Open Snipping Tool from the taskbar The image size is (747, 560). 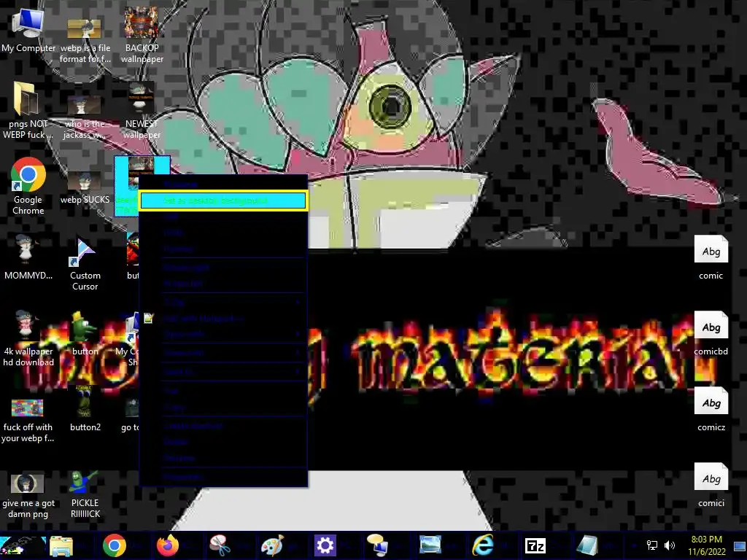(x=220, y=545)
